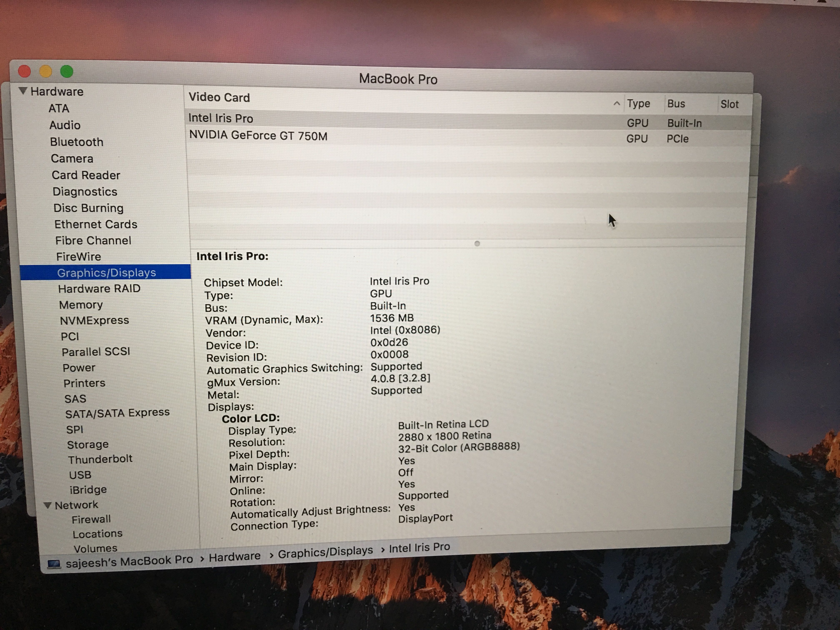Sort by Bus column header
Viewport: 840px width, 630px height.
(676, 104)
